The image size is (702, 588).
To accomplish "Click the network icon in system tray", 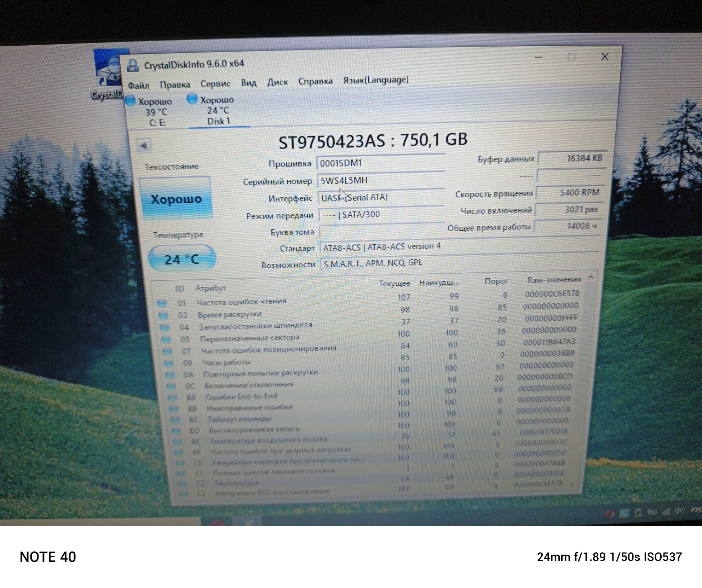I will [x=666, y=512].
